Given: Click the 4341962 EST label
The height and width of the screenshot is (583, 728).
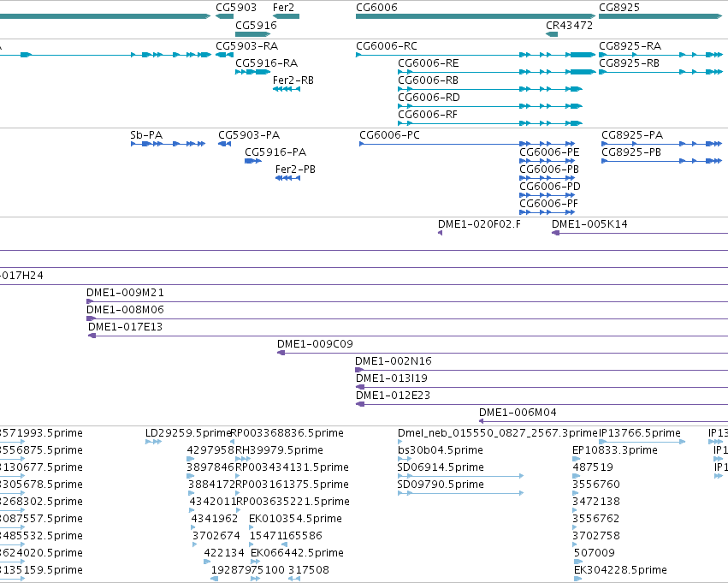Looking at the screenshot, I should [x=215, y=519].
